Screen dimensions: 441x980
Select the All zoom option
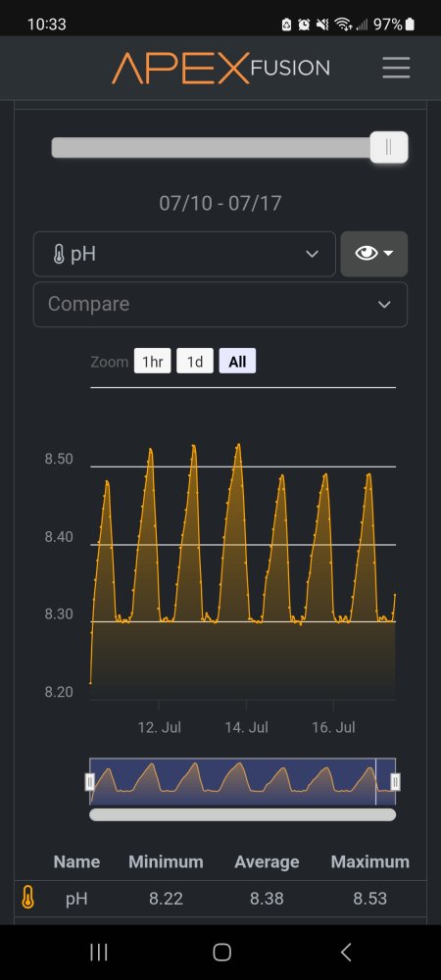(x=237, y=362)
